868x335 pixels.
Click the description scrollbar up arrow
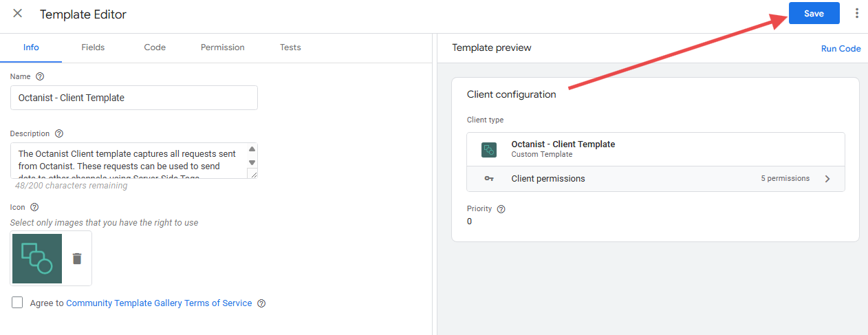(252, 149)
